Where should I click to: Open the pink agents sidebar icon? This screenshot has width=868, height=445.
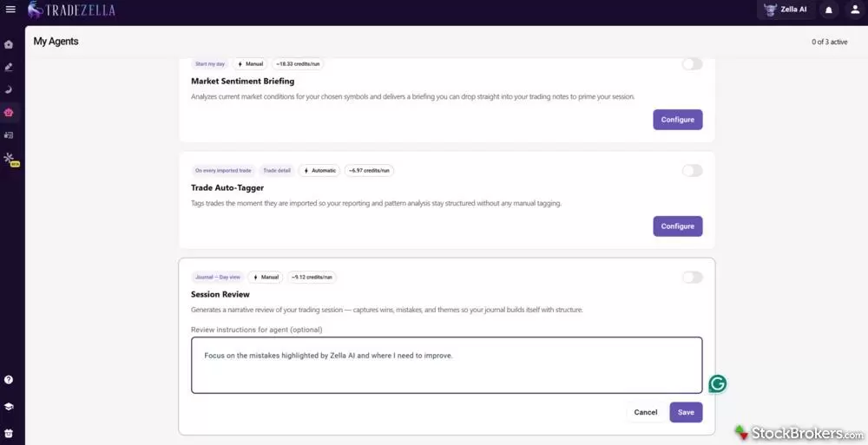click(9, 113)
